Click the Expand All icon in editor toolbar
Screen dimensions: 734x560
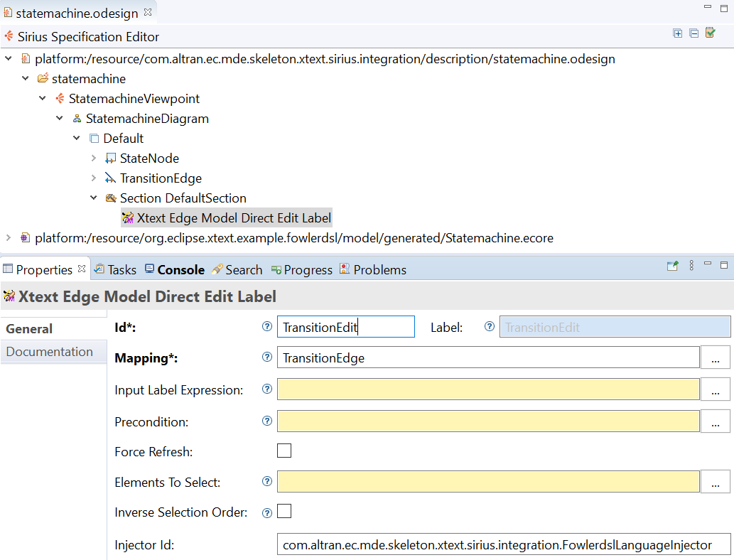click(x=677, y=33)
